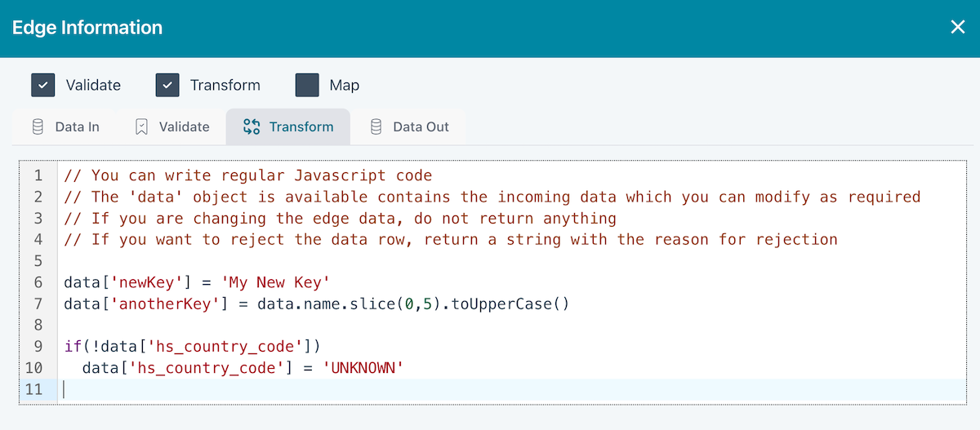Screen dimensions: 980x430
Task: Close the Edge Information dialog
Action: 958,27
